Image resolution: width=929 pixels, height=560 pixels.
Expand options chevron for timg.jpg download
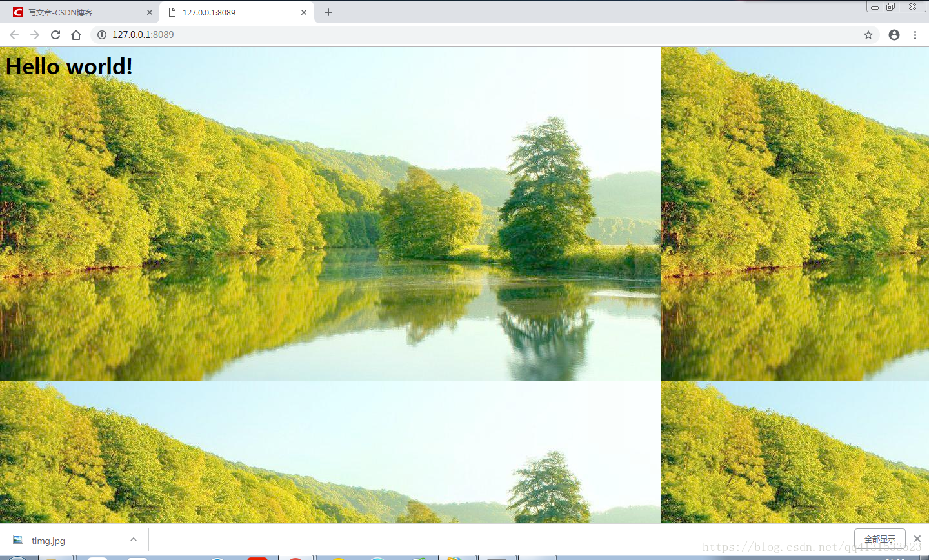coord(134,539)
